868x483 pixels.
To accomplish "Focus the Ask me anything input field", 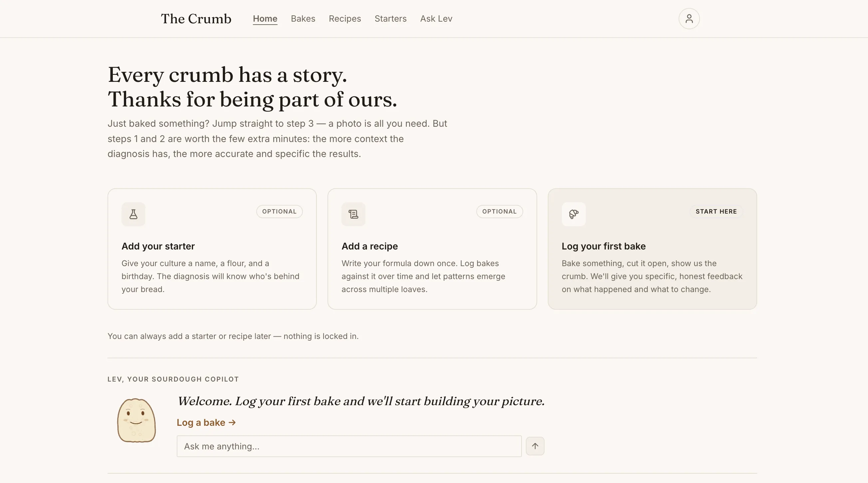I will 349,446.
